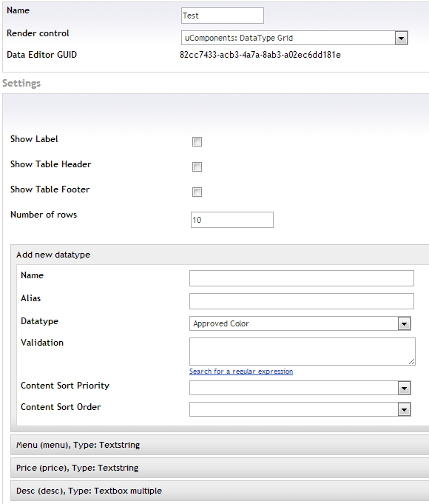Enable the Show Label checkbox
This screenshot has width=429, height=504.
tap(197, 142)
